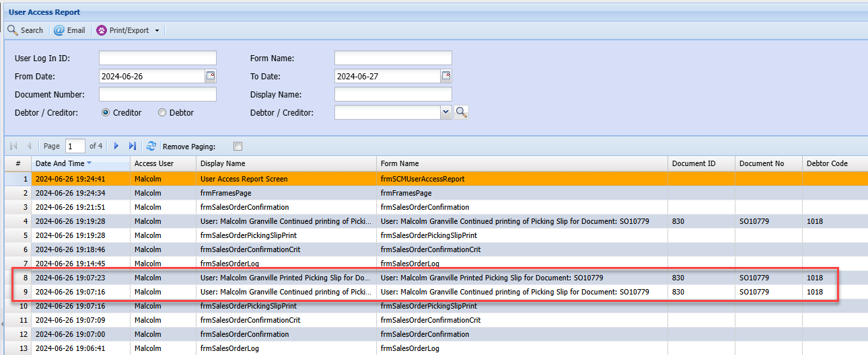Select the Creditor radio button
Image resolution: width=868 pixels, height=355 pixels.
pos(106,113)
